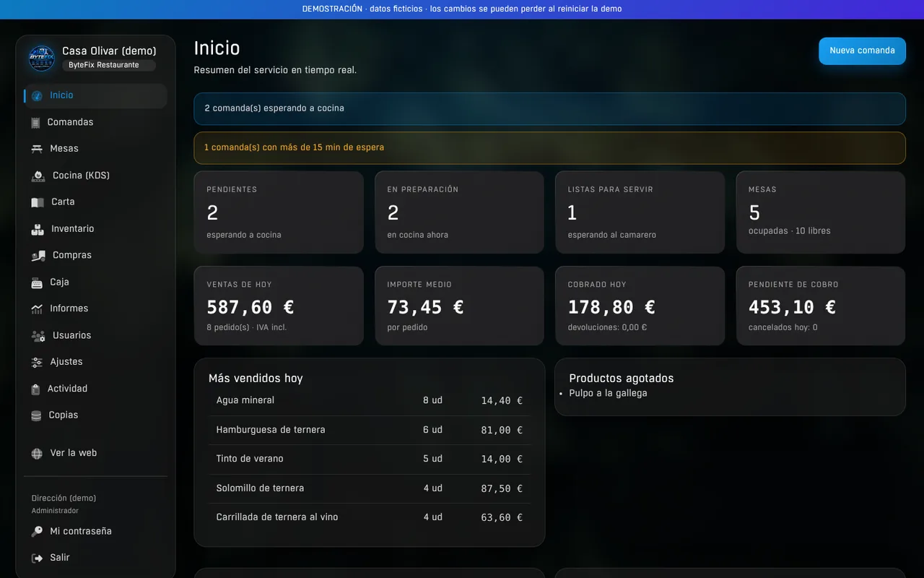Go to Compras
Screen dimensions: 924x578
click(x=95, y=256)
